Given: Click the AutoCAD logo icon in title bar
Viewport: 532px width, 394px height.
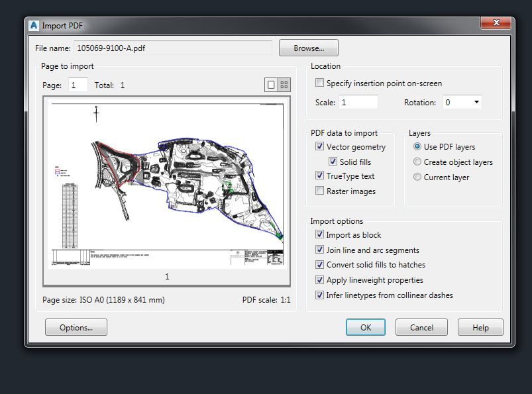Looking at the screenshot, I should [x=33, y=26].
